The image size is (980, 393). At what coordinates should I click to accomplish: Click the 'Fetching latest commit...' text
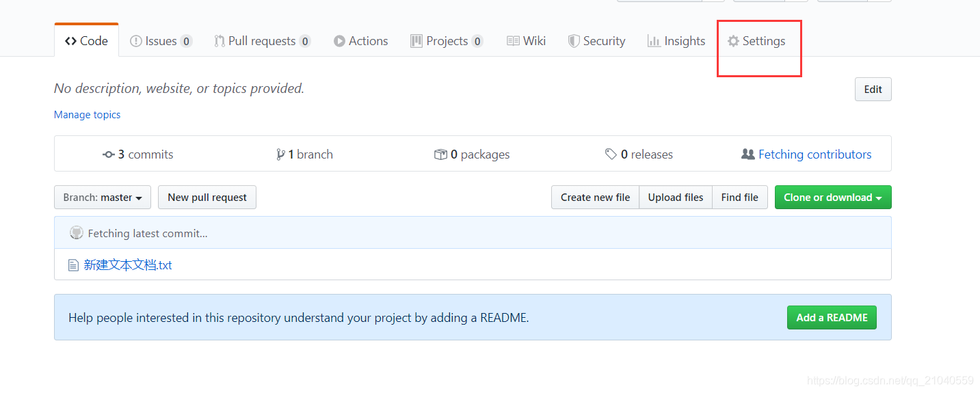point(148,234)
